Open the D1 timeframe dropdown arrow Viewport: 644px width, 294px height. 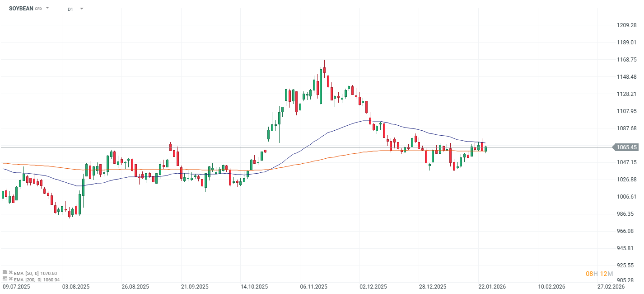(82, 8)
